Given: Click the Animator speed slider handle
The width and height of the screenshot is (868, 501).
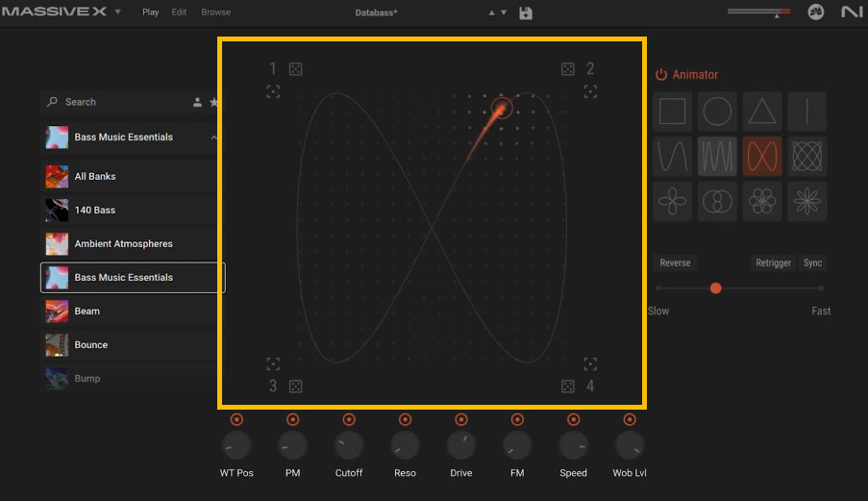Looking at the screenshot, I should point(715,288).
